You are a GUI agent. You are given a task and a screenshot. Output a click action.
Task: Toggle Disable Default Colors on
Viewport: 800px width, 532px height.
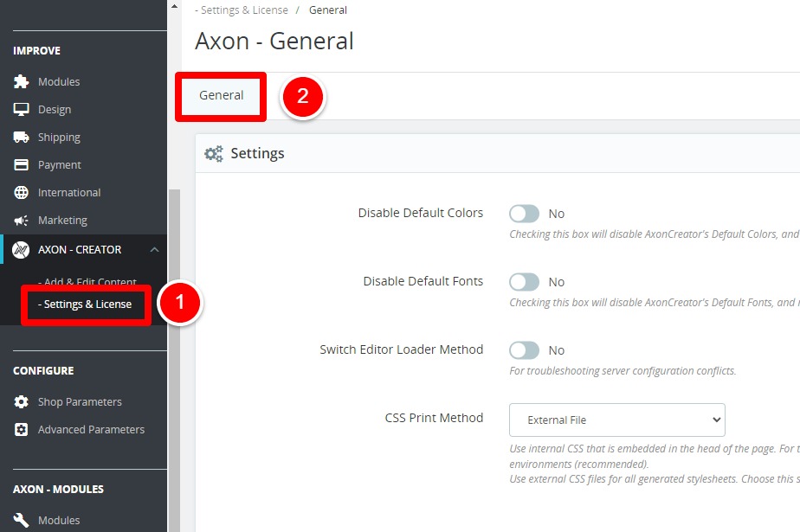524,213
